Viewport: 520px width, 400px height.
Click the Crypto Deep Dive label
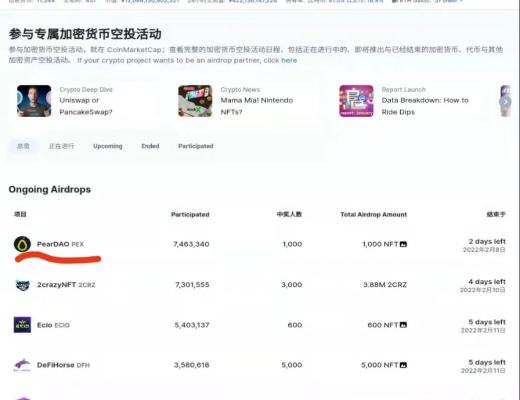pos(86,90)
